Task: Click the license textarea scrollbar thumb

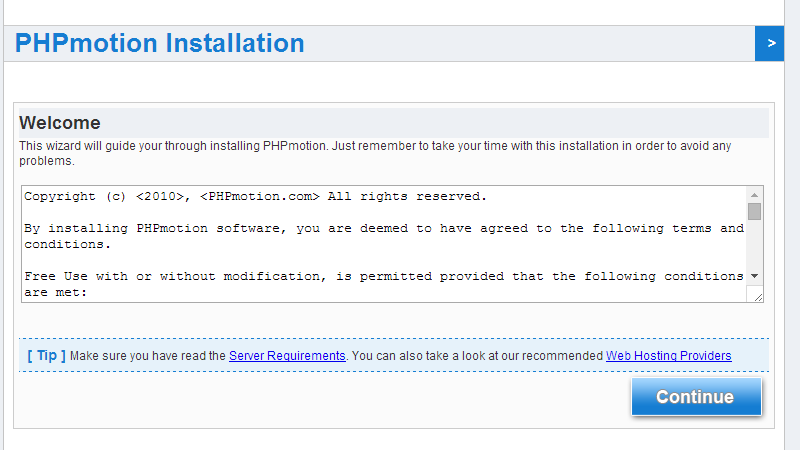Action: point(755,211)
